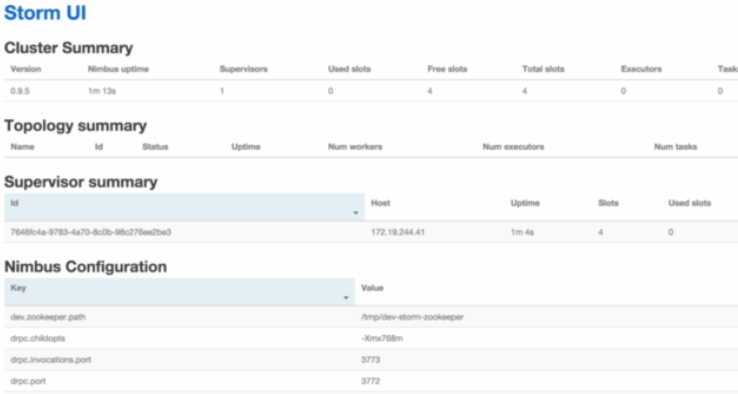Screen dimensions: 738x394
Task: Sort supervisors by Host header
Action: [380, 203]
